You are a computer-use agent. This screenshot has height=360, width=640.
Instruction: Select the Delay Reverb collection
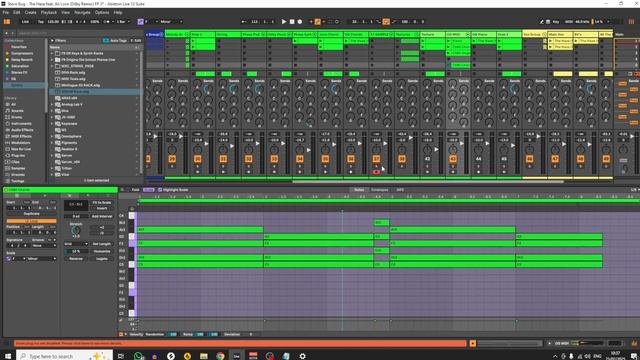click(22, 60)
